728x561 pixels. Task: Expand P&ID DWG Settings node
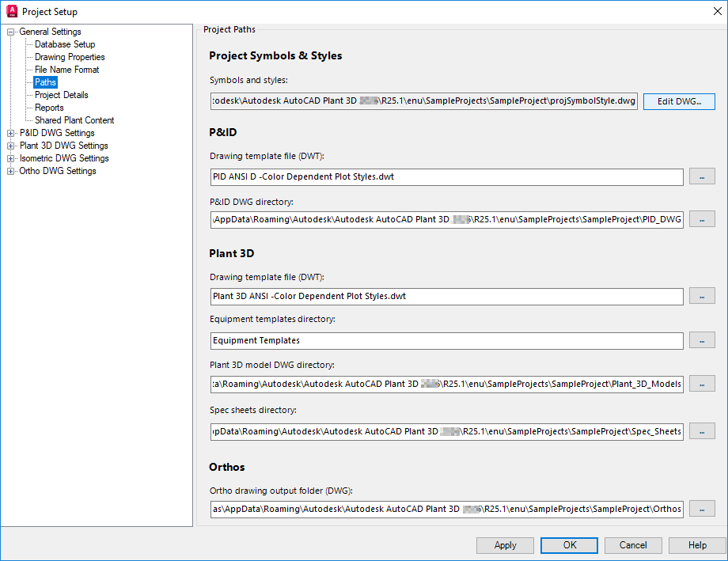tap(11, 133)
